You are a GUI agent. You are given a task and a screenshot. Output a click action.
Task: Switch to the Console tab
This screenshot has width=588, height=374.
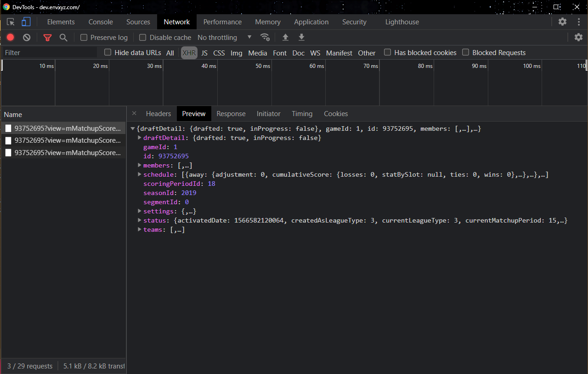tap(101, 22)
